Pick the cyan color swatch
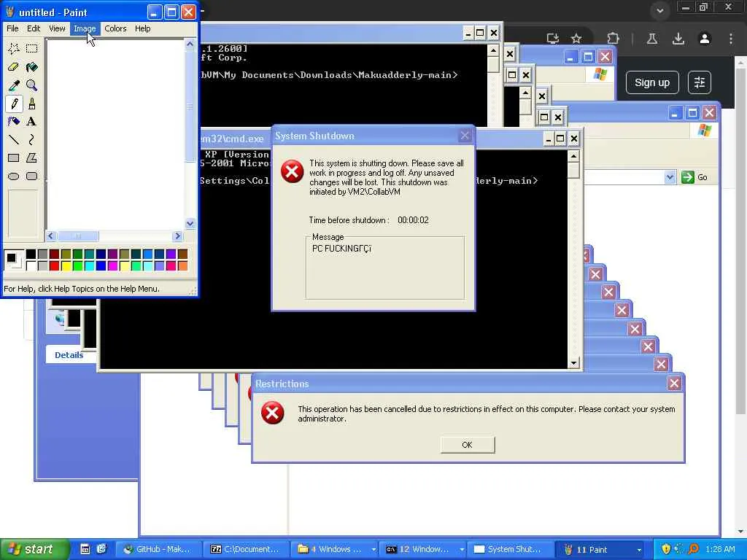Screen dimensions: 747x560 (x=89, y=265)
